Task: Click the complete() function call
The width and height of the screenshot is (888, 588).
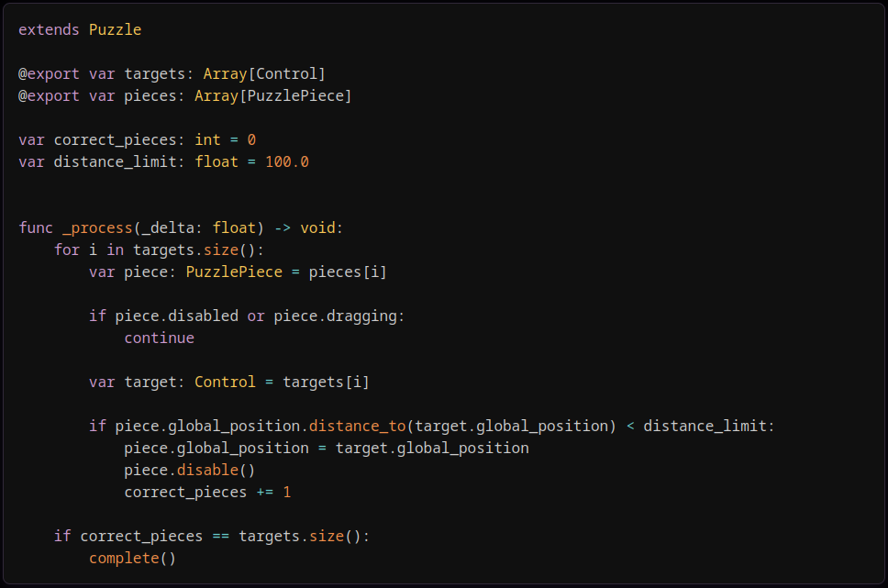Action: tap(132, 559)
